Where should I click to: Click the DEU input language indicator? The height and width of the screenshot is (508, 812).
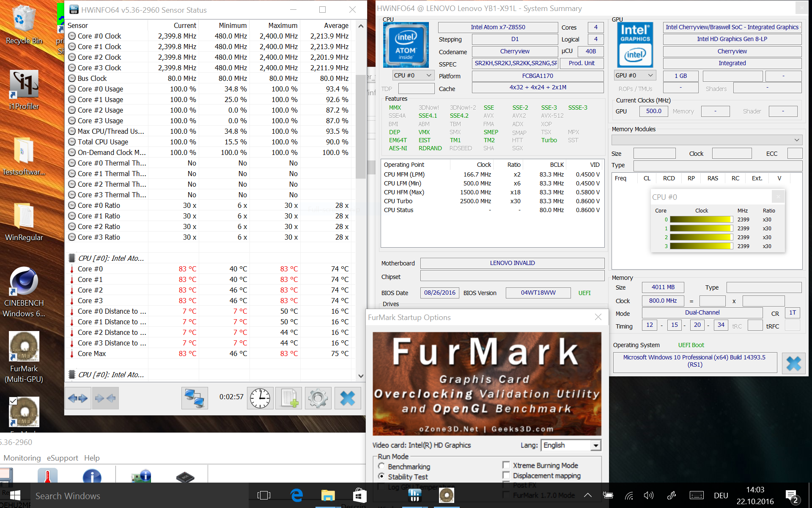(721, 495)
